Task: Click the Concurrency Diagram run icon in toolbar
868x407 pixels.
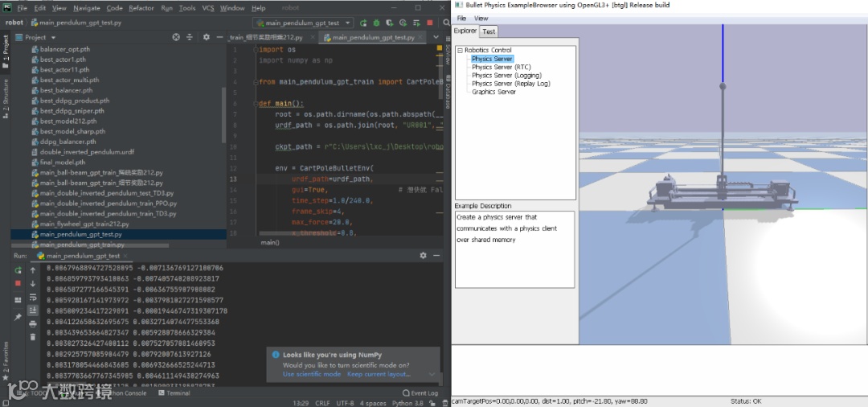Action: coord(416,23)
